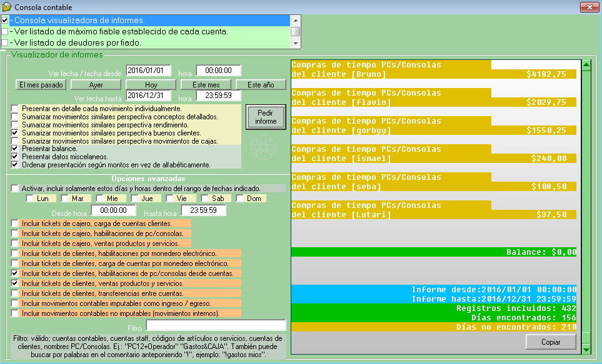
Task: Check the 'Lun' day box
Action: click(29, 199)
